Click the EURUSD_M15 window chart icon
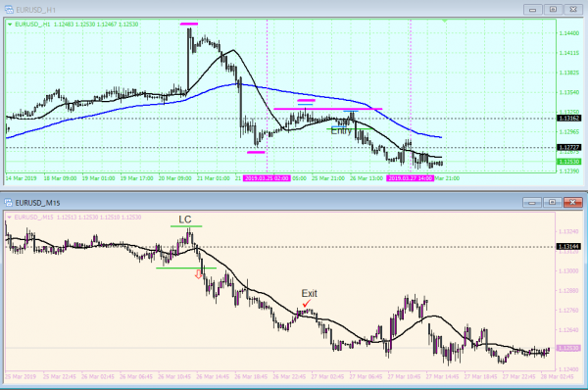Image resolution: width=588 pixels, height=390 pixels. click(9, 203)
